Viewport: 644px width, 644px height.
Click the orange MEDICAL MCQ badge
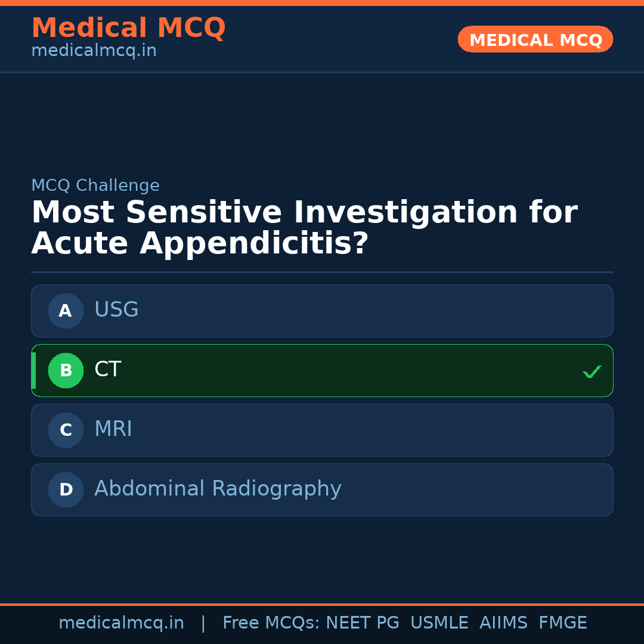pyautogui.click(x=535, y=39)
